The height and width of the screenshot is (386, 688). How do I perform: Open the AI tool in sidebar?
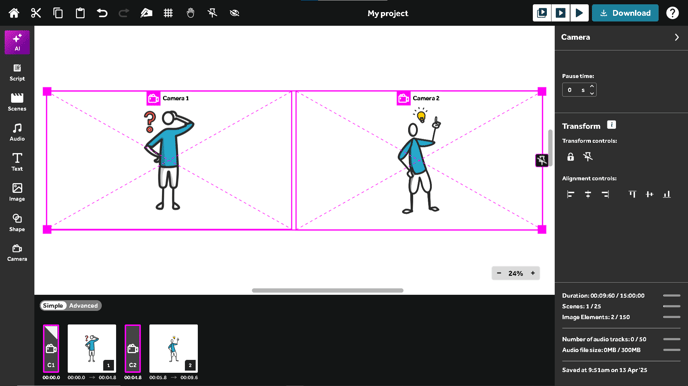point(17,42)
